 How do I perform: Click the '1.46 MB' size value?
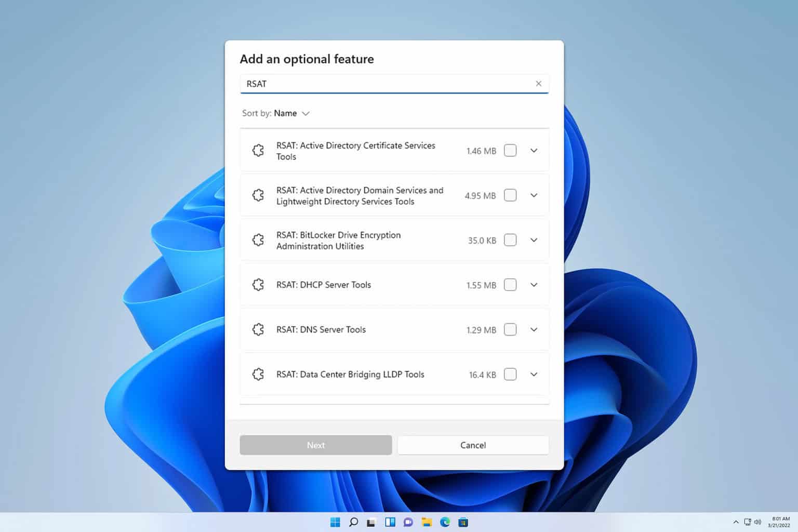[x=481, y=151]
